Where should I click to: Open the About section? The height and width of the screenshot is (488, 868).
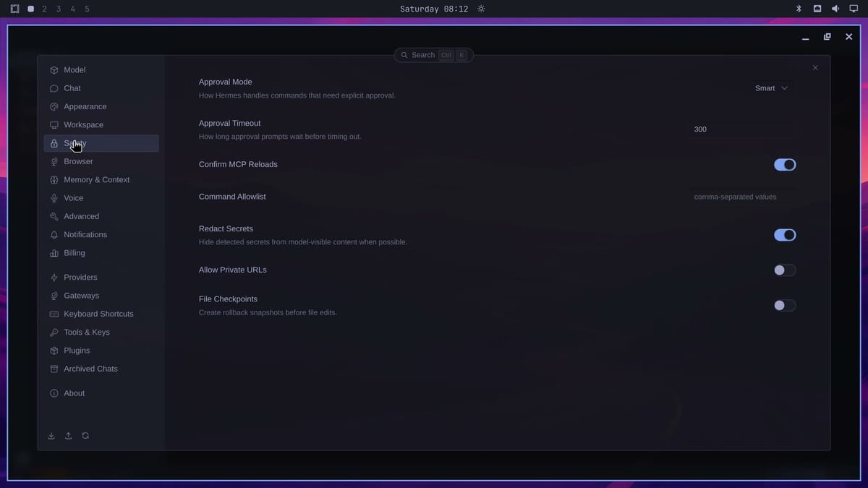coord(101,393)
